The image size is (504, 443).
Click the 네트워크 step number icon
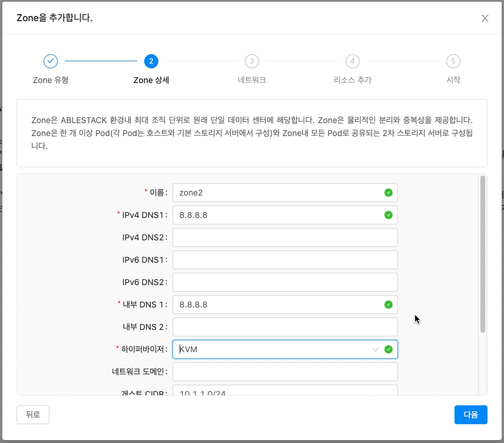click(x=251, y=61)
